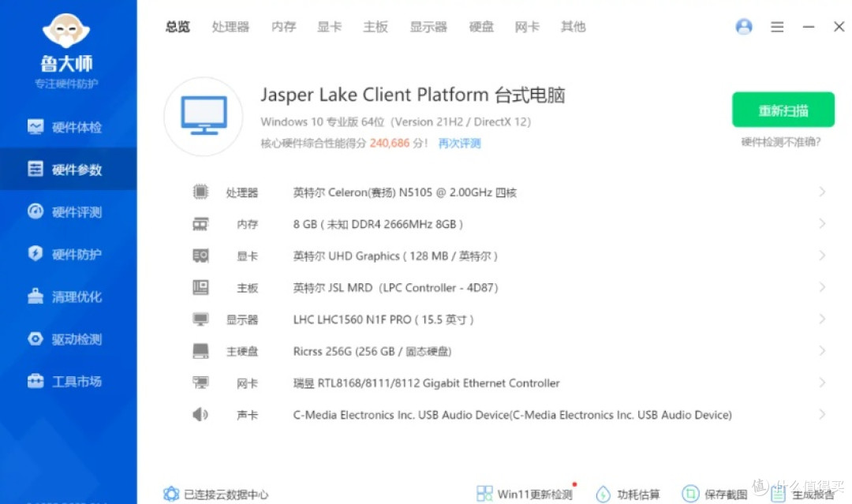Open 硬件体检 in the sidebar
The image size is (852, 504).
tap(65, 127)
